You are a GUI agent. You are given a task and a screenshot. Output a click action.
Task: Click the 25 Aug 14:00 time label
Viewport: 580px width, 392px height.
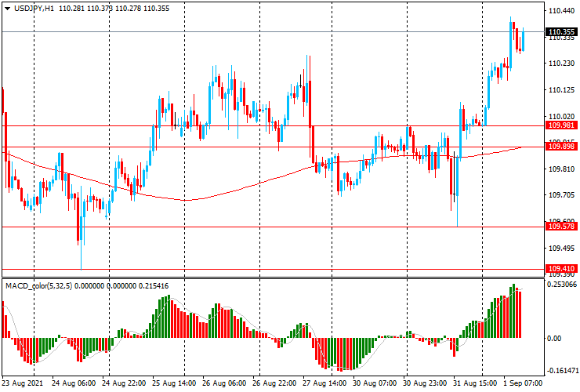coord(174,383)
